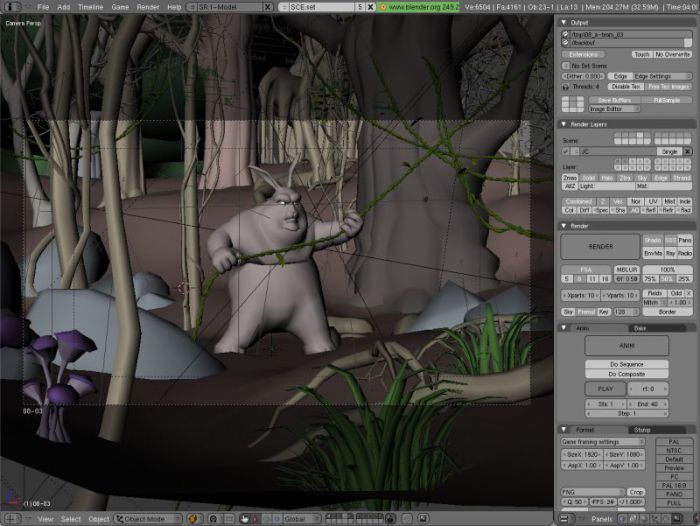The image size is (700, 526).
Task: Adjust the Dither value slider
Action: [x=583, y=76]
